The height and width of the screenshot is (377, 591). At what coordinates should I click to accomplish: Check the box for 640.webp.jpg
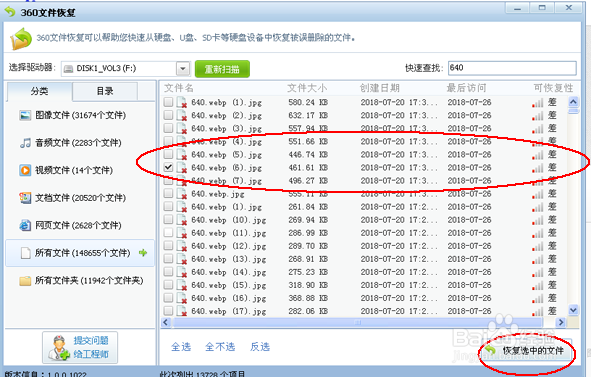click(x=168, y=193)
